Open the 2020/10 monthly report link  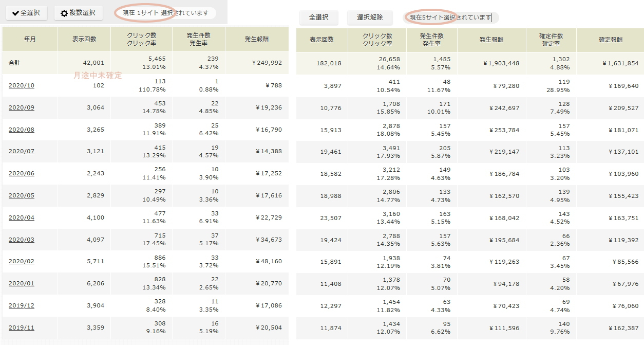click(x=22, y=85)
